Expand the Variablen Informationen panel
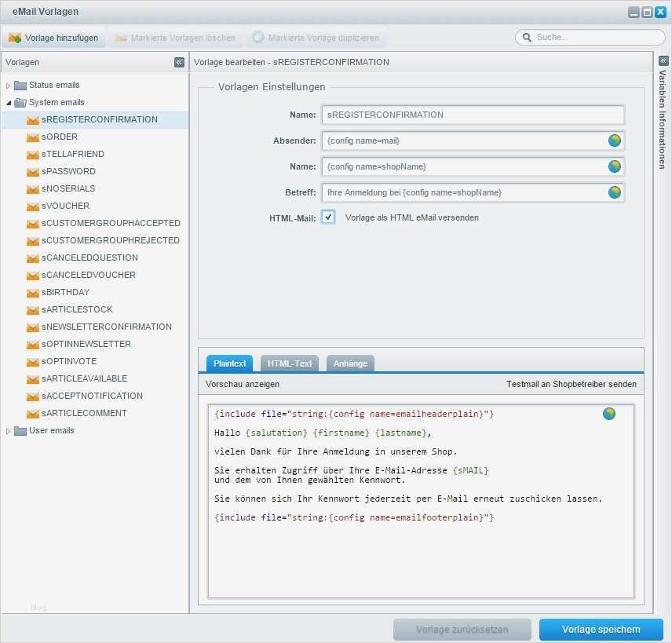Screen dimensions: 672x643 pos(663,61)
